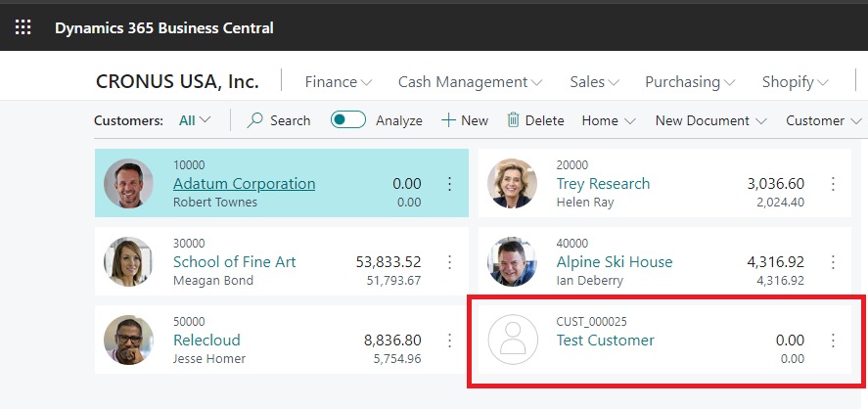Expand the Purchasing menu
This screenshot has width=868, height=409.
coord(690,82)
